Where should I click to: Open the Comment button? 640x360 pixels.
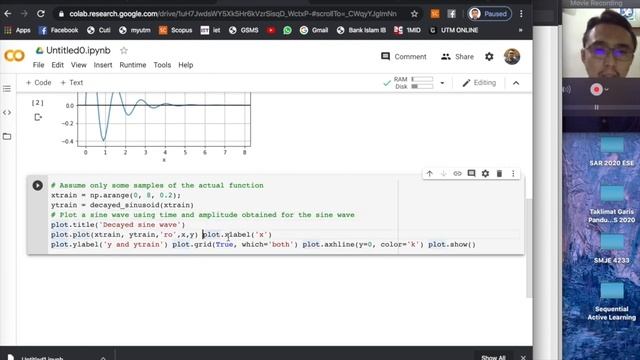(404, 57)
